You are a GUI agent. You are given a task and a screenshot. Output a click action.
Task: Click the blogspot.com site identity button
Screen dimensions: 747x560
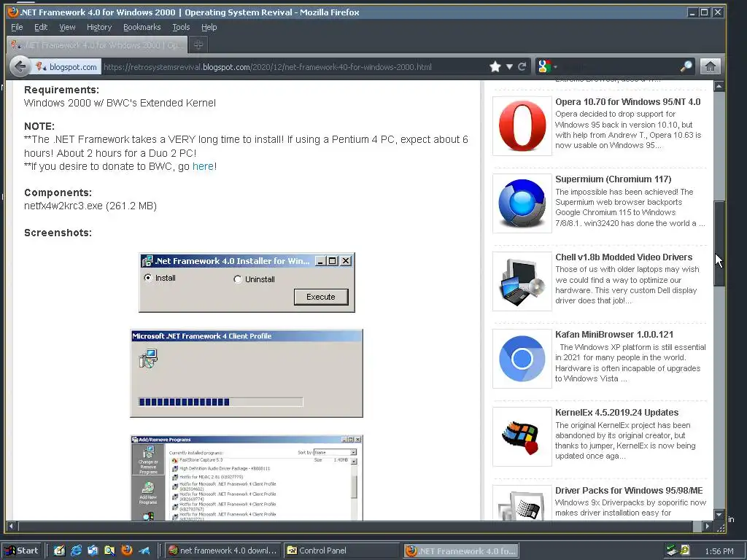pos(66,67)
